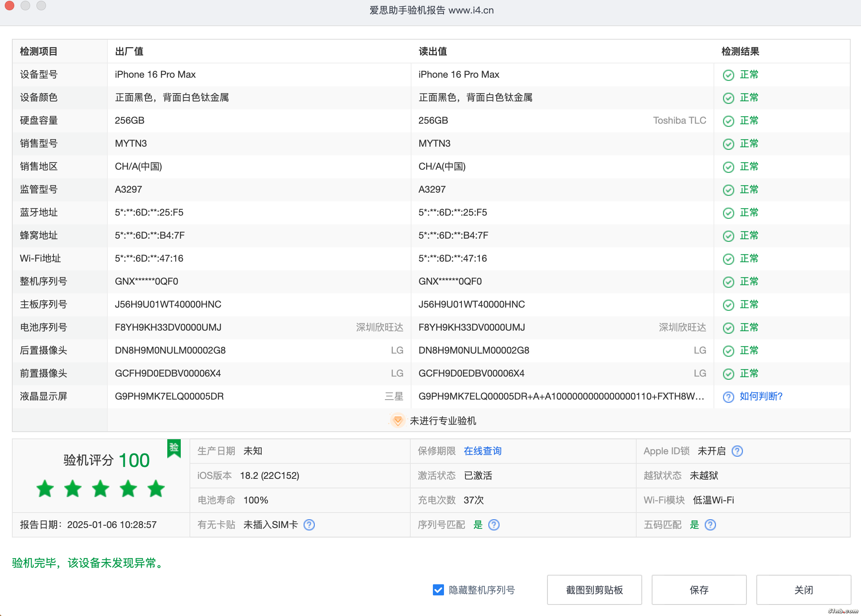Minimize the window with the title bar button
Screen dimensions: 861x616
pos(25,6)
